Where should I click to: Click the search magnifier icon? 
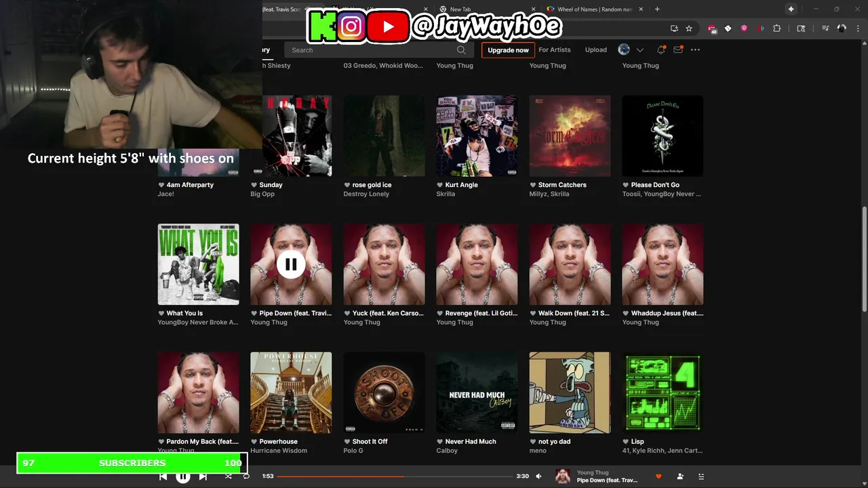click(x=461, y=49)
